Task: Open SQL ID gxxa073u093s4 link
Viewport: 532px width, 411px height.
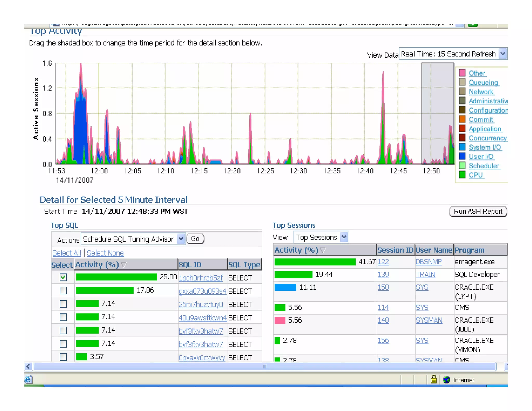Action: coord(202,291)
